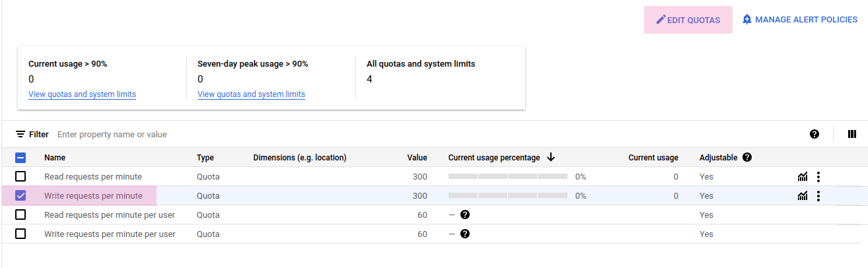Click help icon for Read requests per user usage
The width and height of the screenshot is (868, 268).
(465, 215)
